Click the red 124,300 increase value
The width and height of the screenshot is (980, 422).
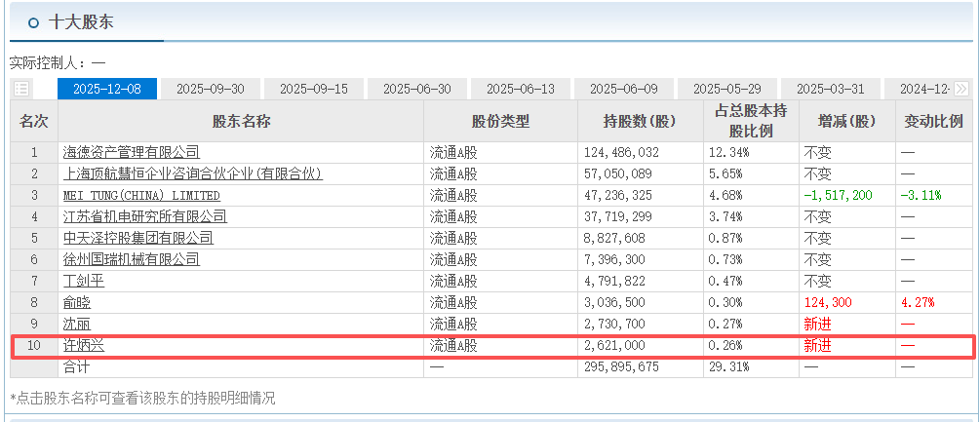click(x=828, y=302)
